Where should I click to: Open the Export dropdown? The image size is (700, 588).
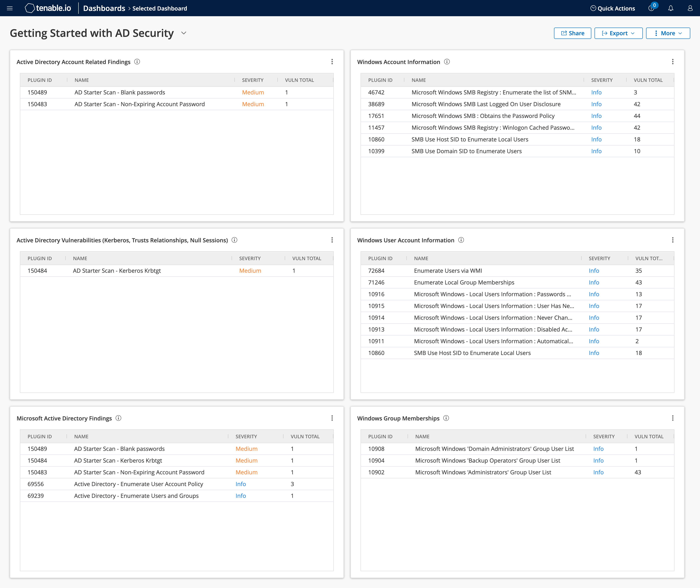click(618, 33)
